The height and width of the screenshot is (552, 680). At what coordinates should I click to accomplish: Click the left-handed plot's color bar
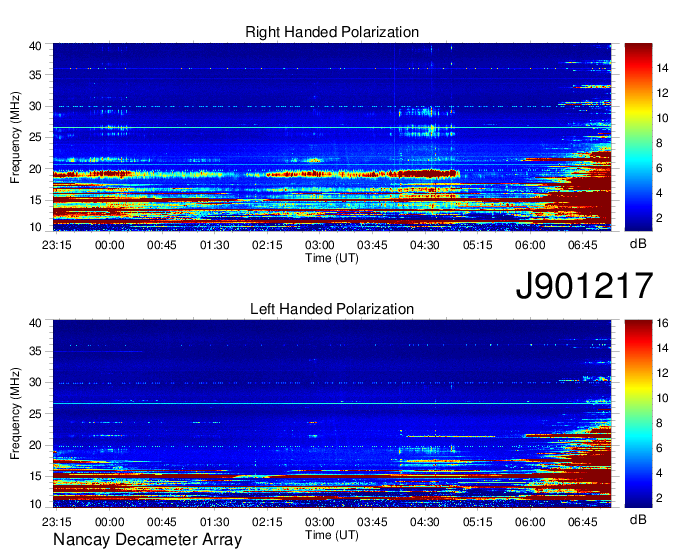tap(638, 414)
